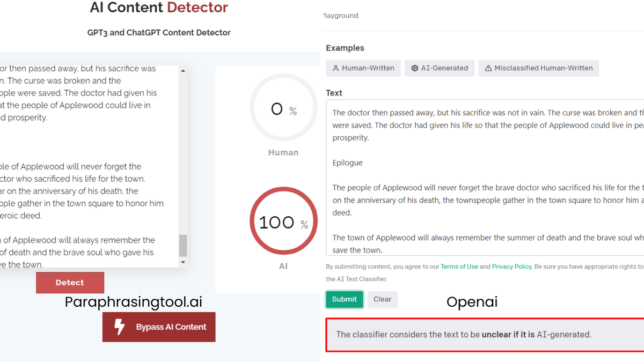
Task: Click the scroll up arrow of text box
Action: (183, 71)
